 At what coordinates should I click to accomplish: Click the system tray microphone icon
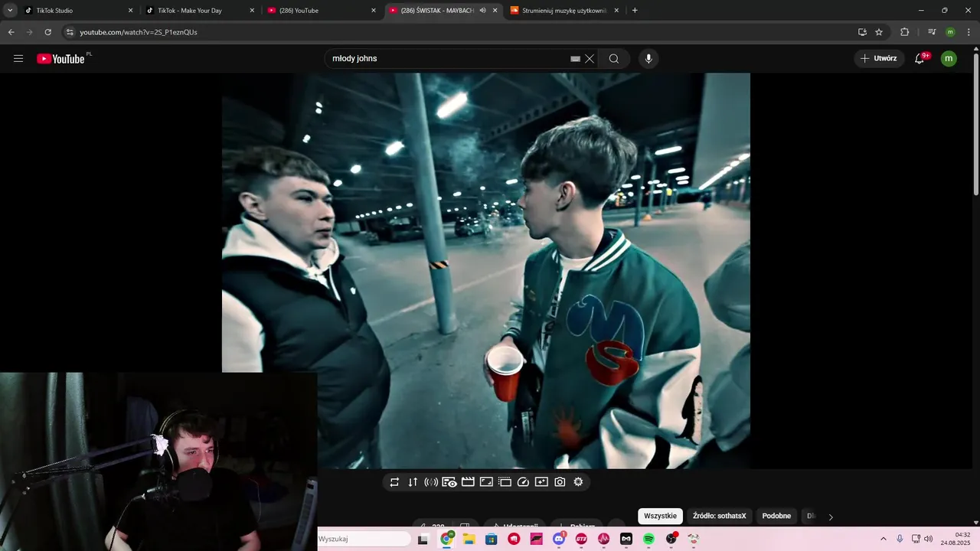900,539
